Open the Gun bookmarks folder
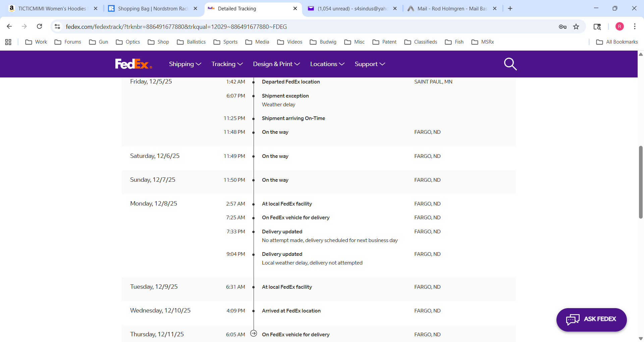This screenshot has width=644, height=342. [x=99, y=42]
